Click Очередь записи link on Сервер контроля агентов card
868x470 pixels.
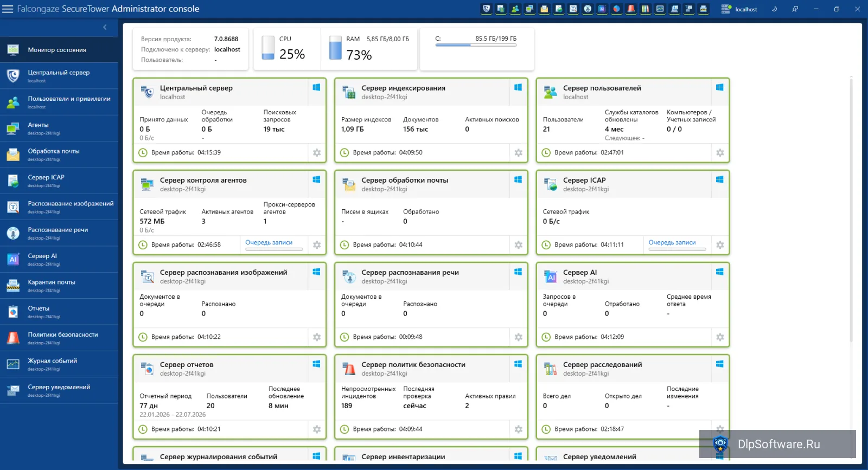(x=269, y=243)
